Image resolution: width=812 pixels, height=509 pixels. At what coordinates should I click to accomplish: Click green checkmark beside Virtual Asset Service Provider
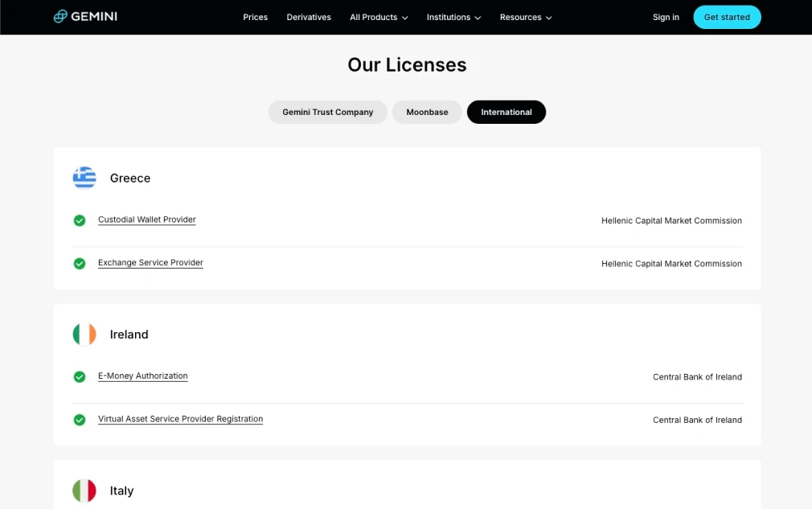(x=80, y=420)
